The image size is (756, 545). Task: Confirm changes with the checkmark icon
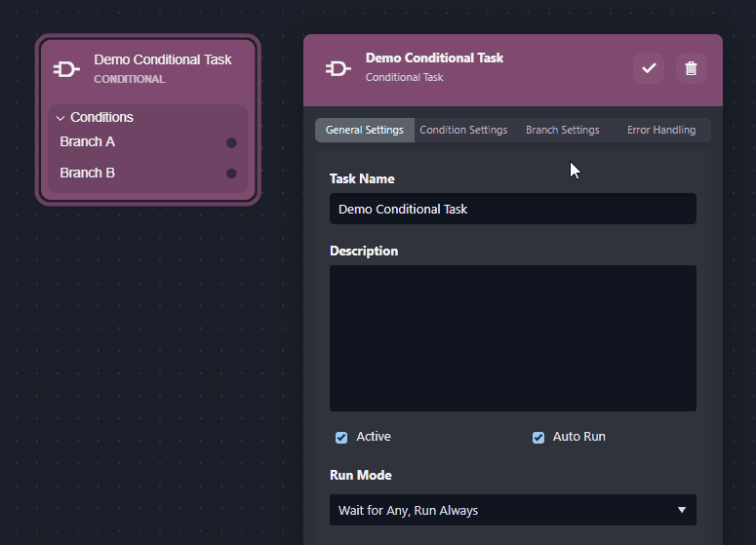[649, 68]
